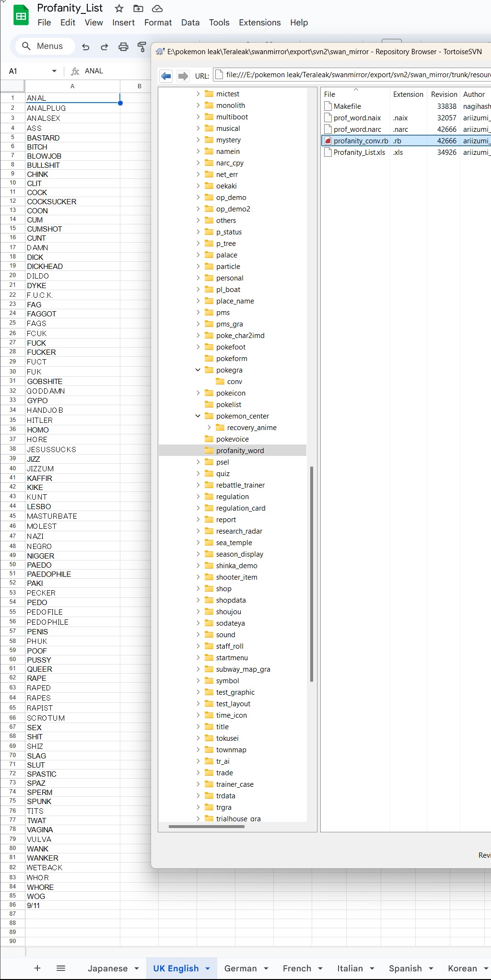Sort by the Extension column header

tap(408, 94)
